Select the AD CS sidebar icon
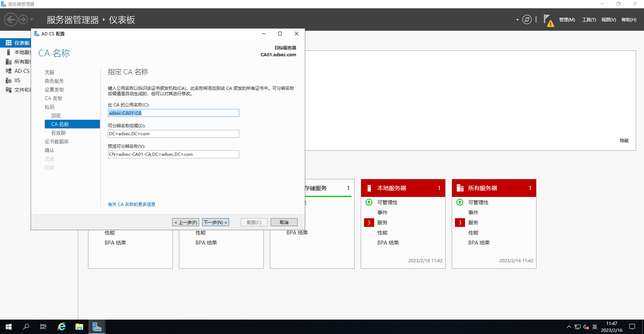This screenshot has height=334, width=644. (x=9, y=71)
